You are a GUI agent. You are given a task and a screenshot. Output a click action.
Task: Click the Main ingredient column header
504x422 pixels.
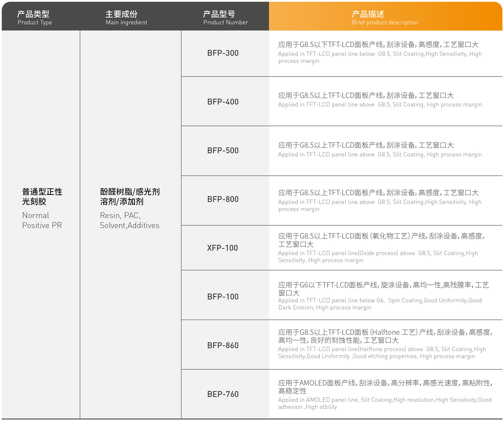126,18
